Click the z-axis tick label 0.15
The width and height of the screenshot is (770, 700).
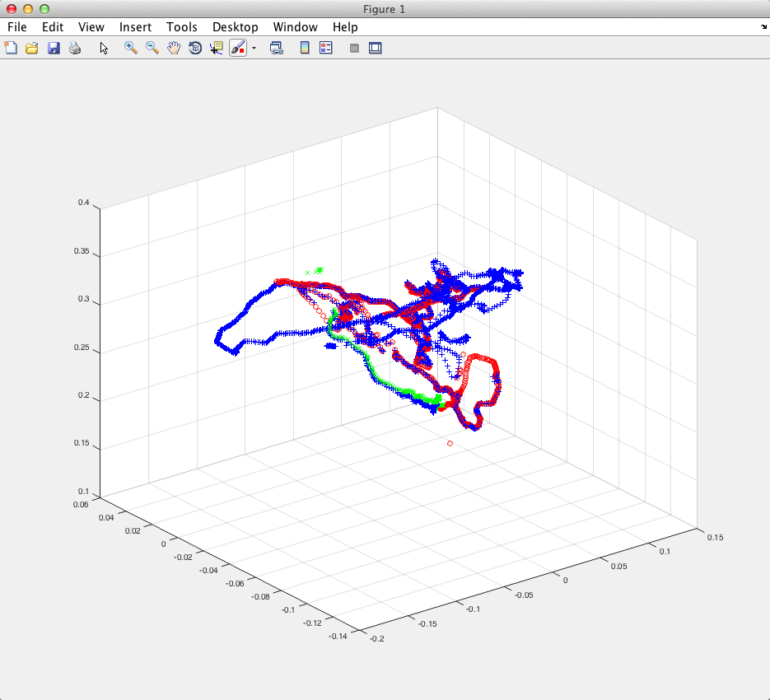82,443
